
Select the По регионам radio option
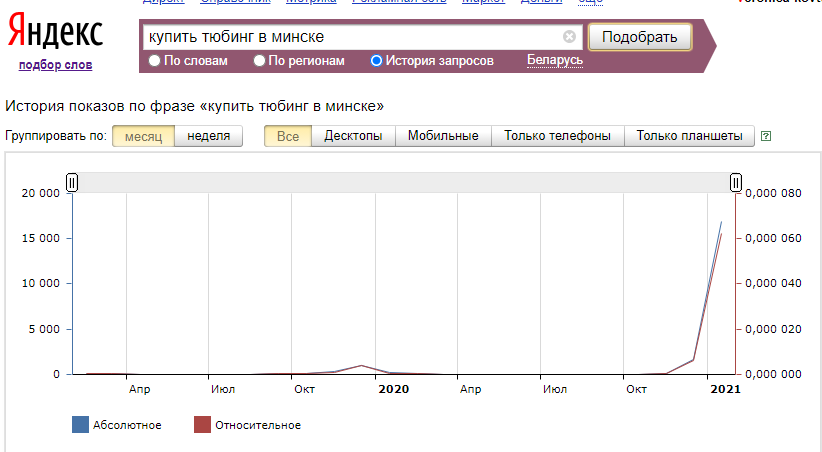[260, 61]
